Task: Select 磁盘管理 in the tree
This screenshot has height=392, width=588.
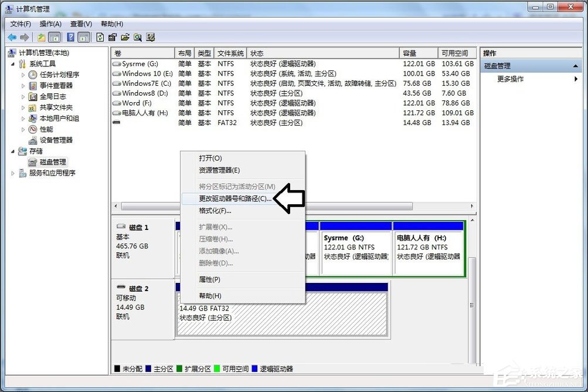Action: (52, 162)
